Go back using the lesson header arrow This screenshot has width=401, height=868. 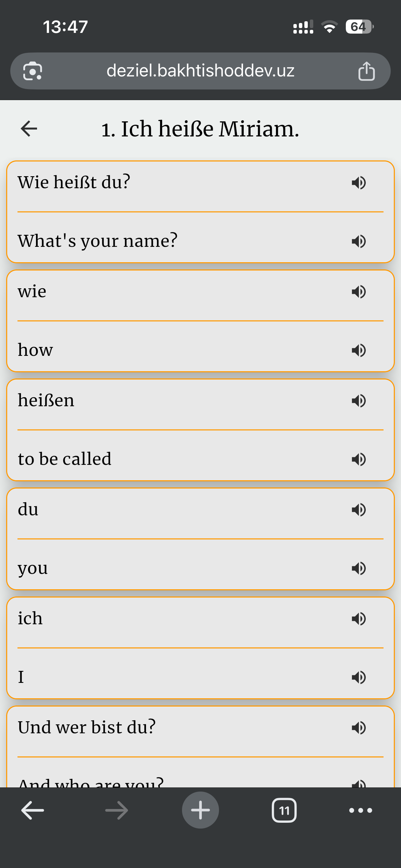[29, 129]
